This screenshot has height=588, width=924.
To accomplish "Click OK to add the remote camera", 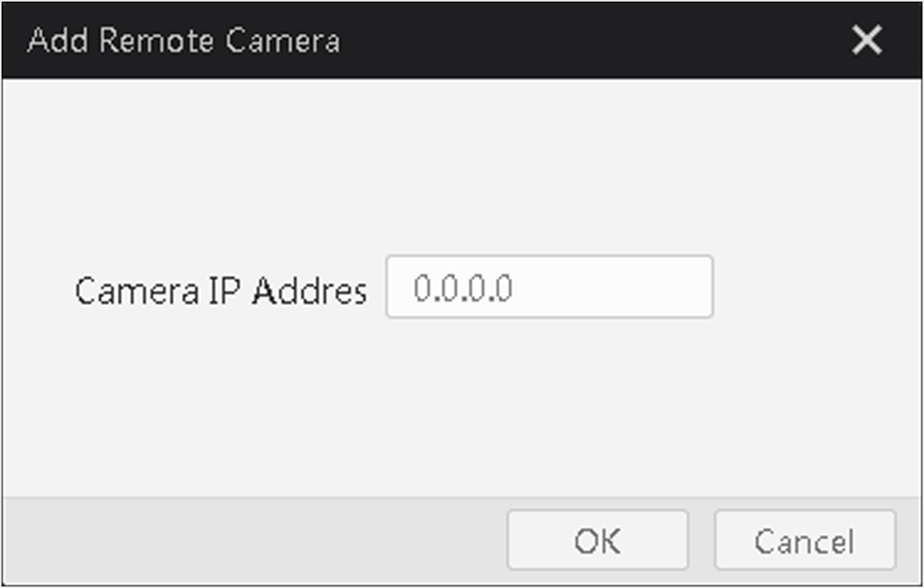I will 598,541.
